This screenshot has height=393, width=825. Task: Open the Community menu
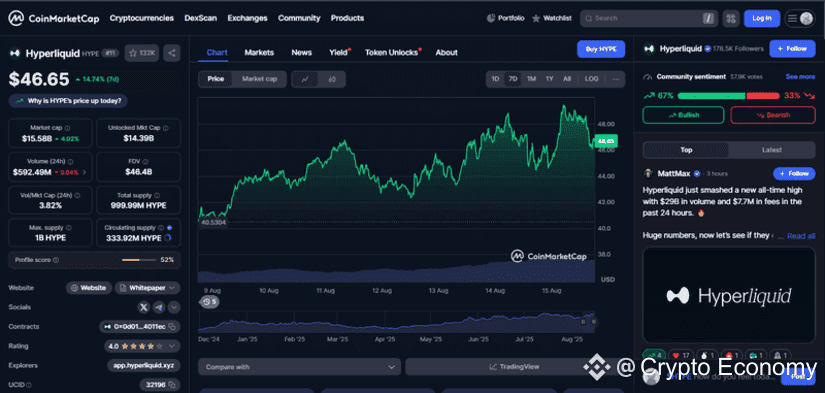point(299,18)
